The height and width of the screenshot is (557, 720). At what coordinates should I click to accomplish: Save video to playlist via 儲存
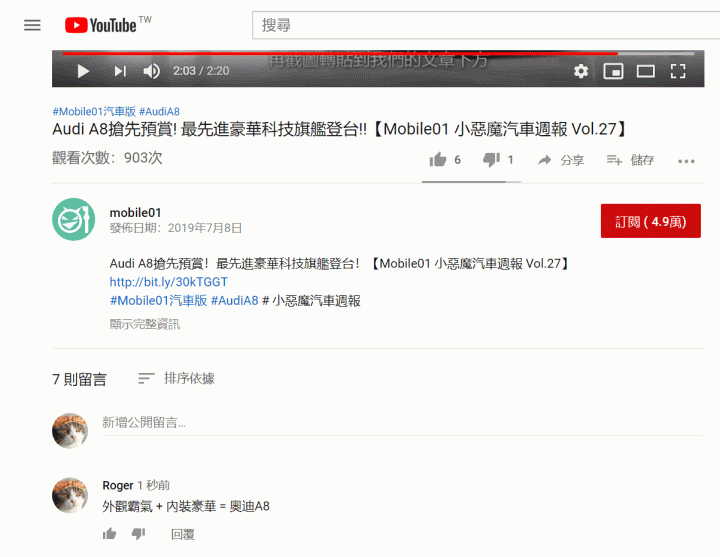tap(630, 160)
